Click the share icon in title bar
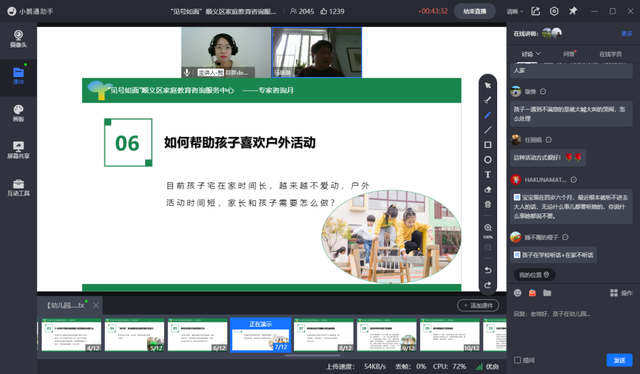The image size is (640, 374). coord(536,11)
